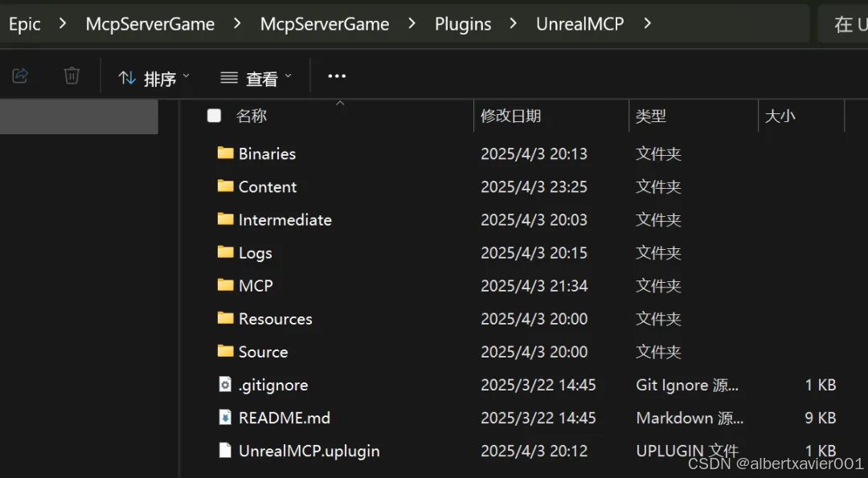Click the share icon in toolbar
The image size is (868, 478).
tap(20, 76)
